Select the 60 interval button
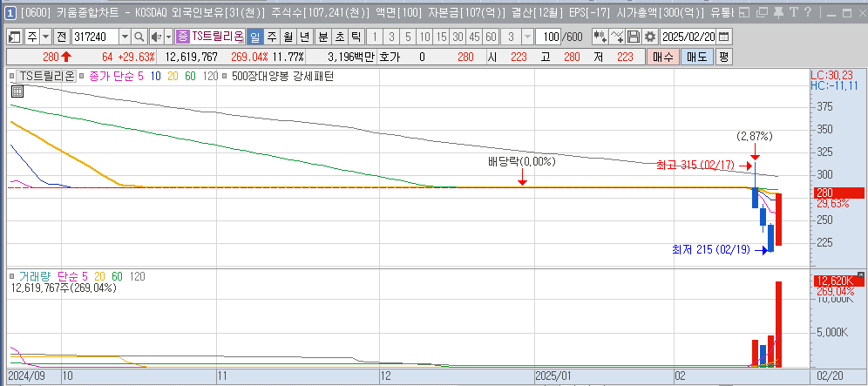The width and height of the screenshot is (868, 386). coord(491,37)
